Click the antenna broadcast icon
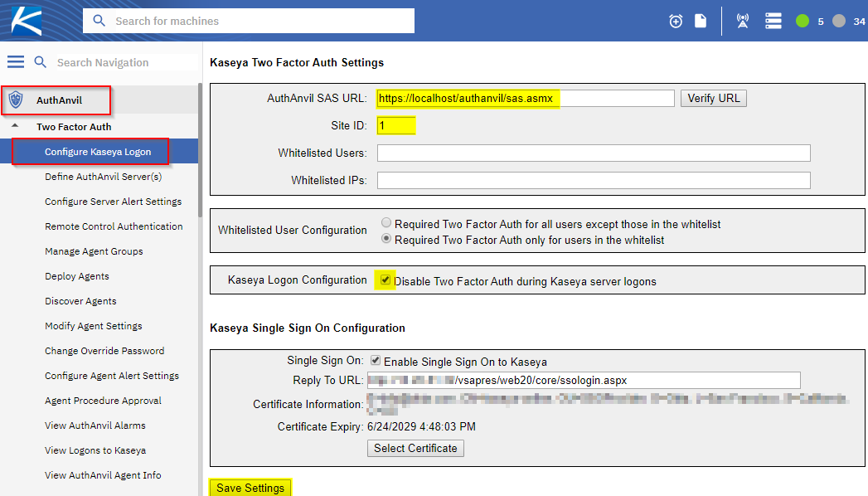 point(743,21)
